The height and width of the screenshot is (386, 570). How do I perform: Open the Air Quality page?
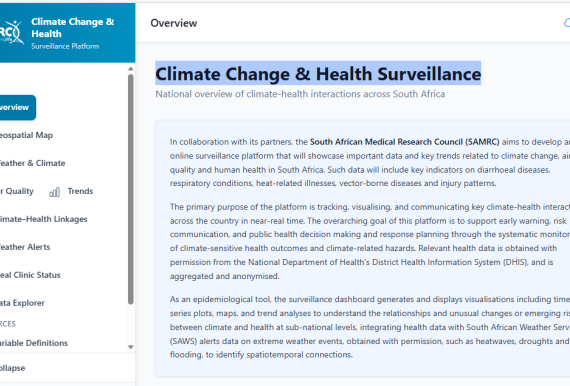click(17, 191)
